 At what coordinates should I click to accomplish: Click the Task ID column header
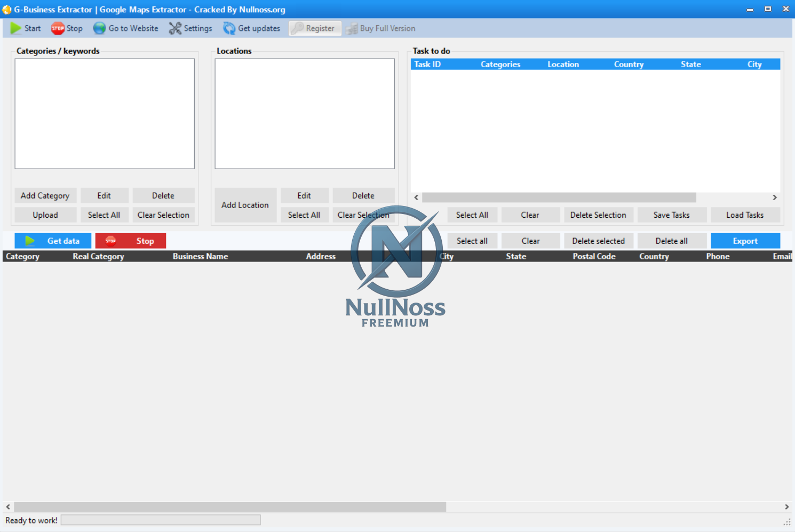(x=427, y=65)
